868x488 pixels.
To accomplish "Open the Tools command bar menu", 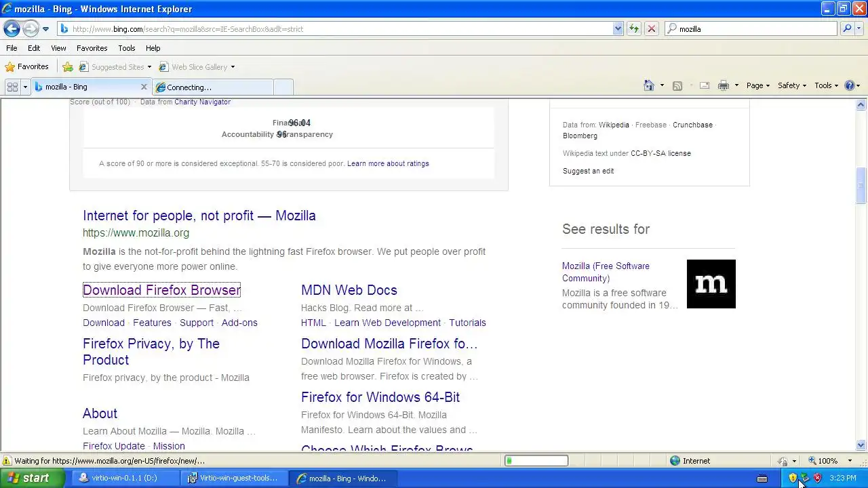I will click(x=827, y=85).
